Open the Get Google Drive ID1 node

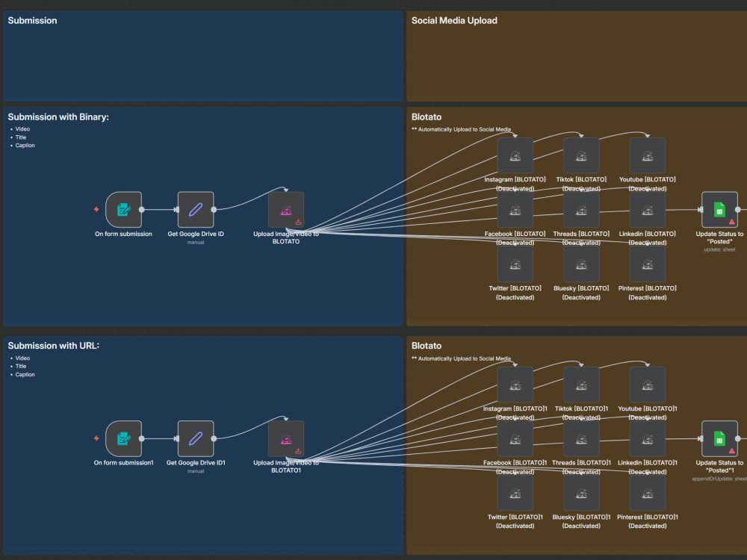pyautogui.click(x=196, y=438)
